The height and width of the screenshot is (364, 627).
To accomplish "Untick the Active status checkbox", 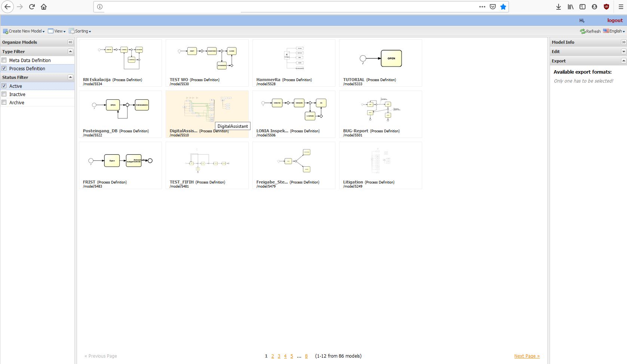I will pyautogui.click(x=4, y=86).
